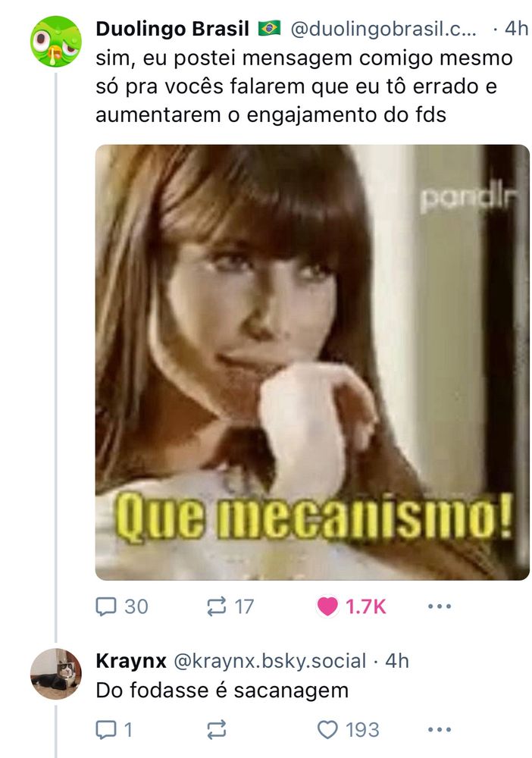
Task: Open Duolingo Brasil's owl avatar
Action: [56, 42]
